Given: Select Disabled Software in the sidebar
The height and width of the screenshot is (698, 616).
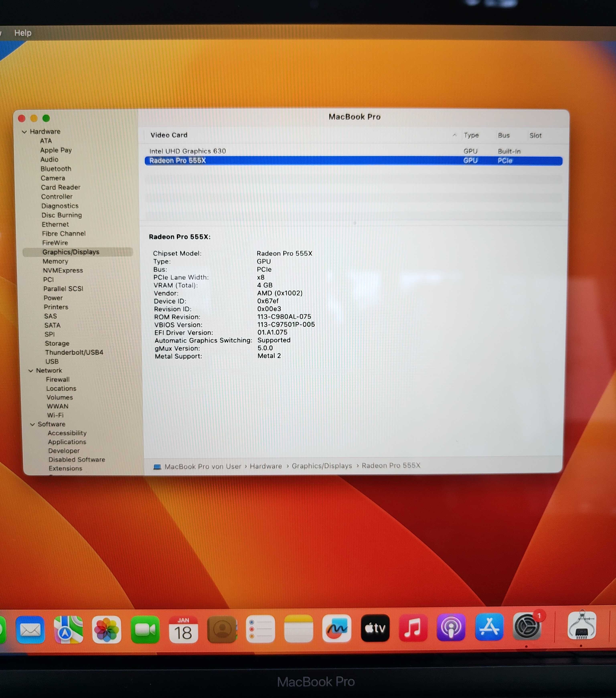Looking at the screenshot, I should (x=77, y=460).
